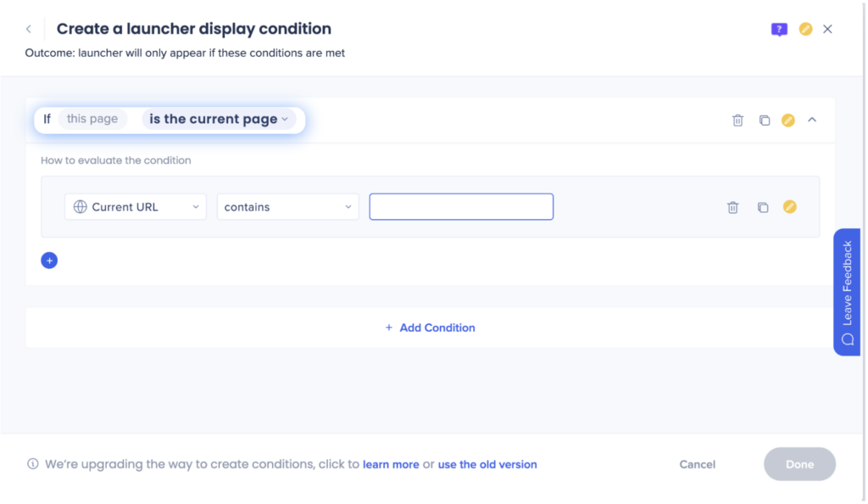The height and width of the screenshot is (504, 868).
Task: Click the yellow edit icon in the header
Action: (x=805, y=29)
